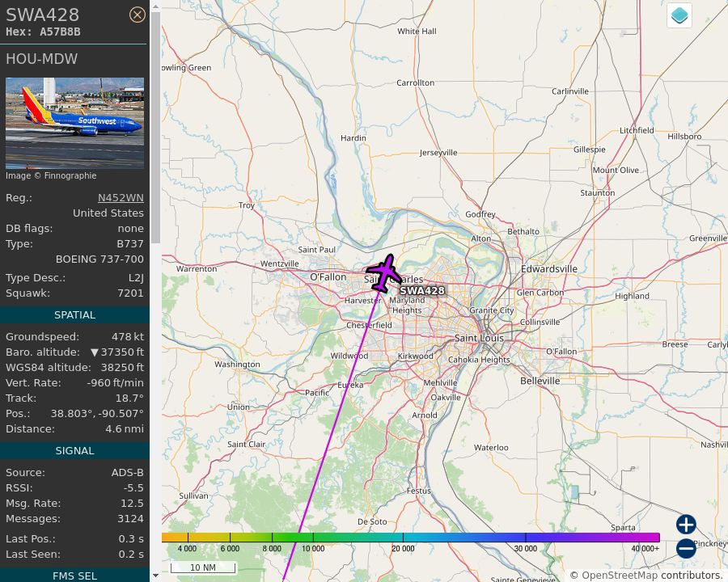Open the N452WN registration link

[x=121, y=198]
